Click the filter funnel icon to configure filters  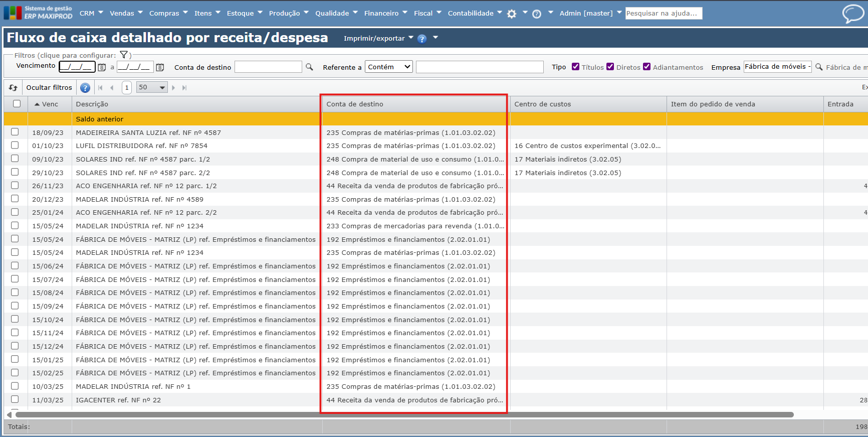[x=124, y=55]
